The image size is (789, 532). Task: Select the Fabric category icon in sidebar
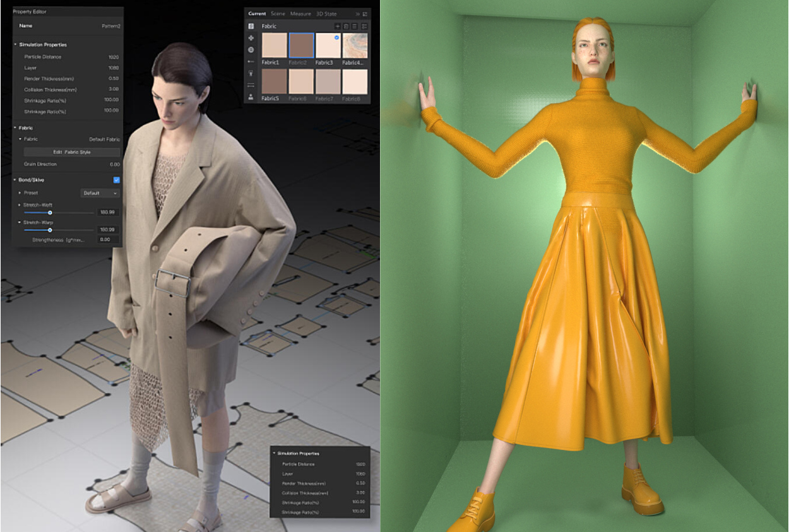click(251, 27)
